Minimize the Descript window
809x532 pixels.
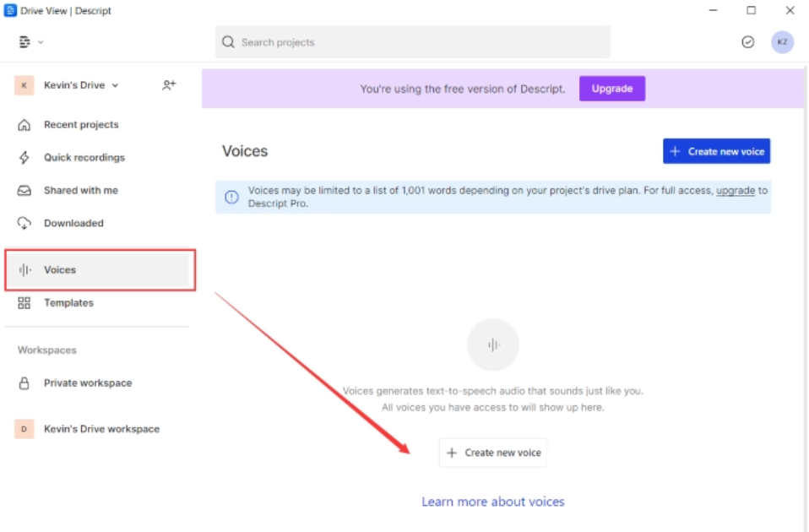713,10
